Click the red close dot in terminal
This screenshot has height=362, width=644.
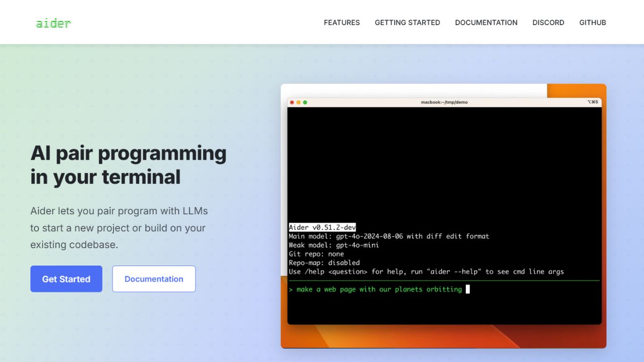(292, 103)
